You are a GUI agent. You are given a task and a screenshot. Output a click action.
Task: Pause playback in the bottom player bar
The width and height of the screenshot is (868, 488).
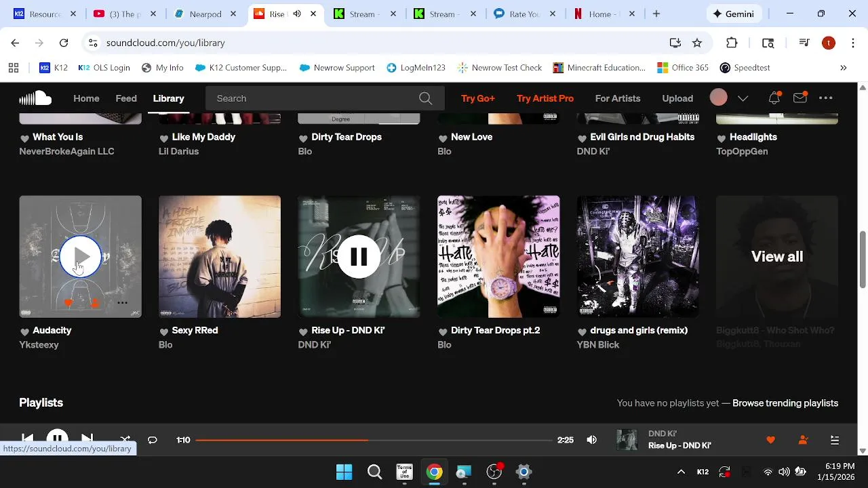58,439
